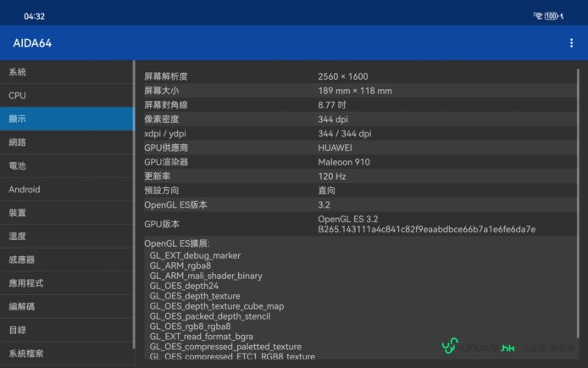Open the 電池 section
Image resolution: width=588 pixels, height=368 pixels.
[67, 166]
